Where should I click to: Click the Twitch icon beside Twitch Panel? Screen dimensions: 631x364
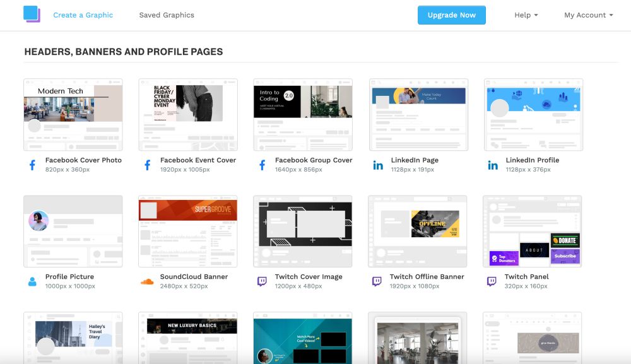pyautogui.click(x=492, y=281)
